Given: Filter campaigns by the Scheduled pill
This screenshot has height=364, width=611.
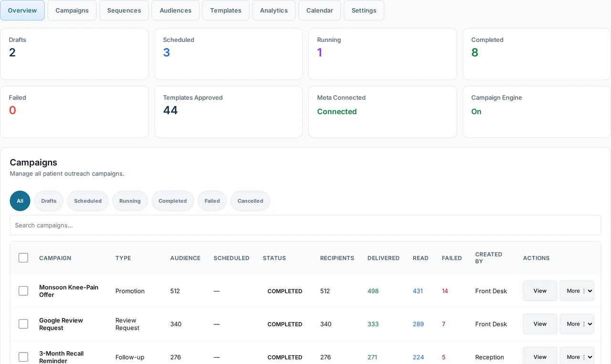Looking at the screenshot, I should point(88,201).
